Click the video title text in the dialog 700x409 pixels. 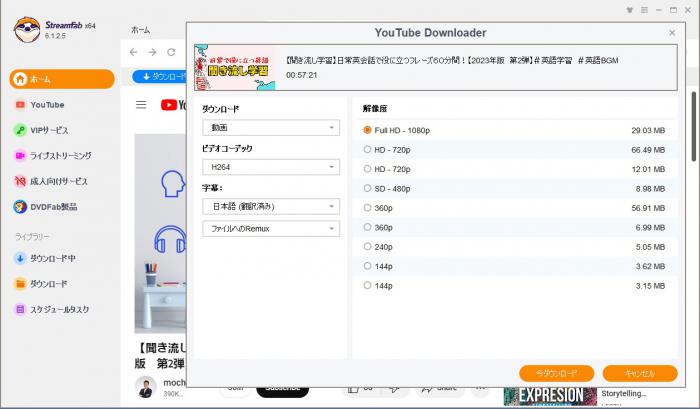point(451,60)
